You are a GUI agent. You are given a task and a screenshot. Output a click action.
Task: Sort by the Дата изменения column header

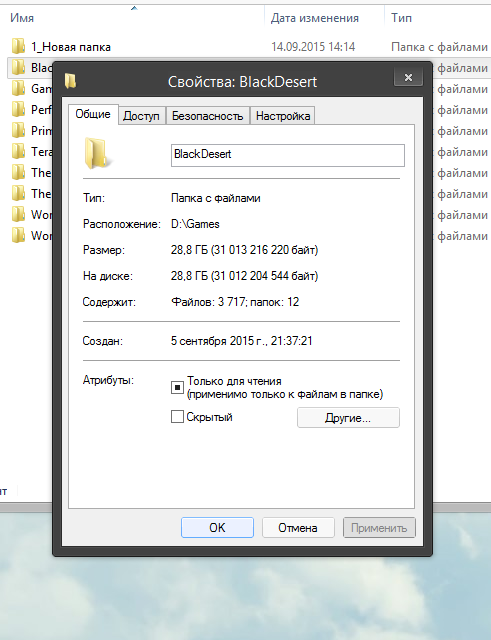pos(315,18)
